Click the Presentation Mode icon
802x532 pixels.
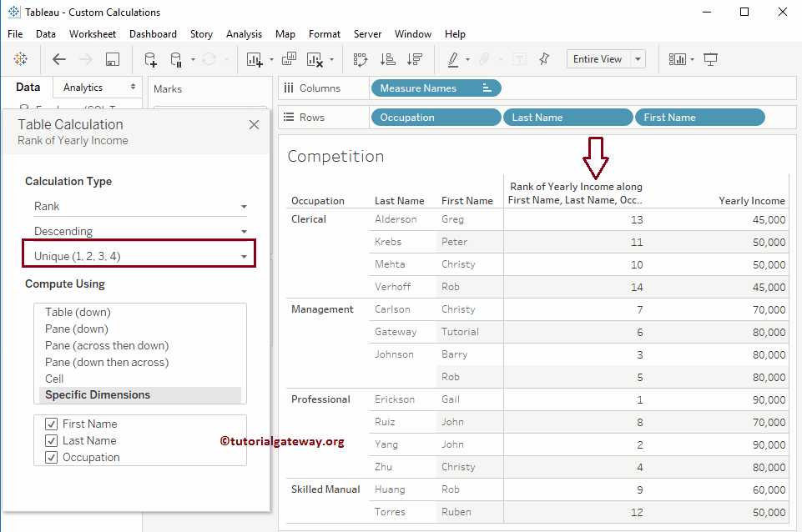point(710,59)
